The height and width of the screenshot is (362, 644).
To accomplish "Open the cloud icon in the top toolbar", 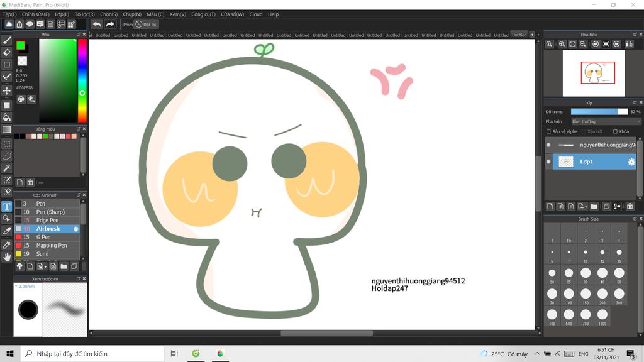I will point(9,25).
